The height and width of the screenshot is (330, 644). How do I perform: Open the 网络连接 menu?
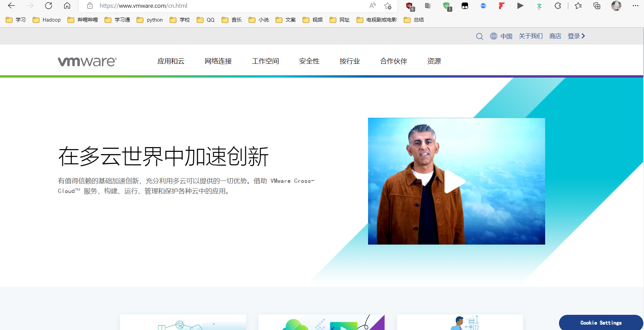pyautogui.click(x=218, y=61)
